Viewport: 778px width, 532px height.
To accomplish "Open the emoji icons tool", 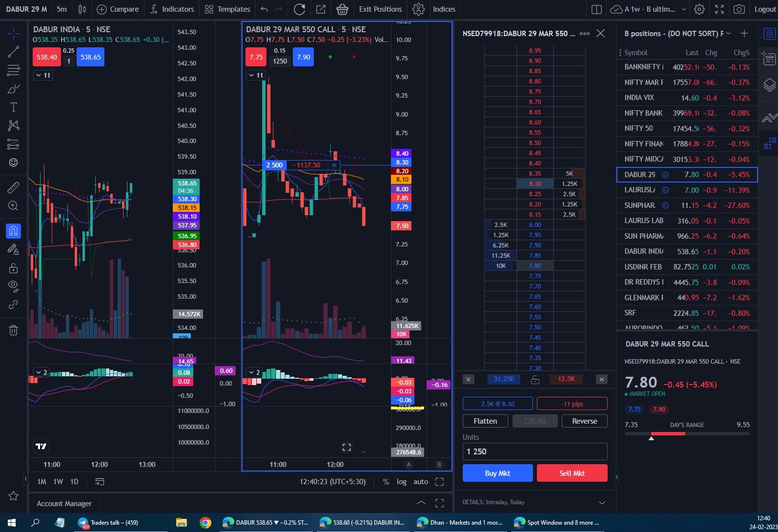I will click(x=13, y=163).
